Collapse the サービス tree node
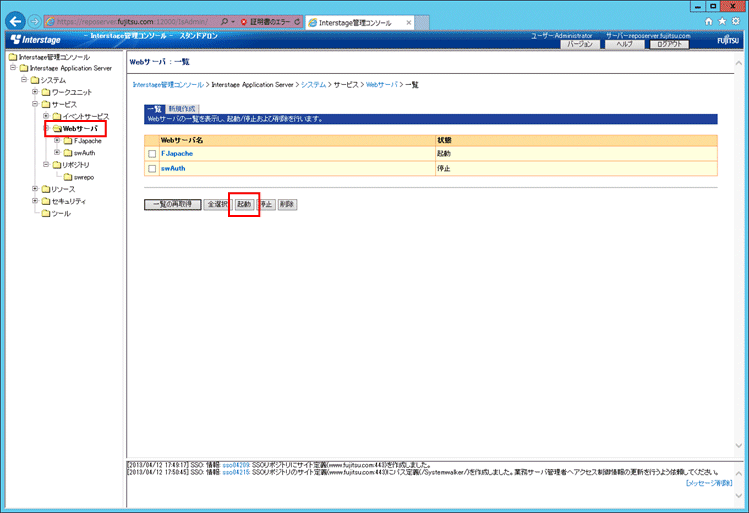 [35, 104]
